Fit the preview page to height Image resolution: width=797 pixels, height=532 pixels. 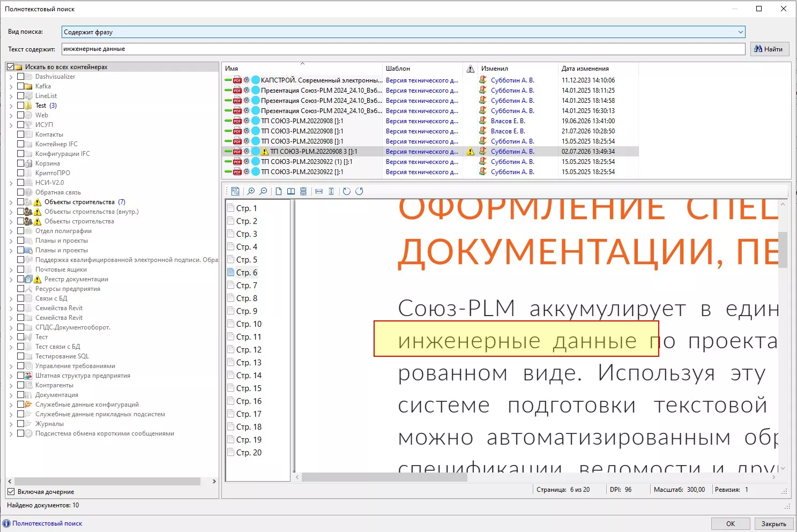coord(331,191)
